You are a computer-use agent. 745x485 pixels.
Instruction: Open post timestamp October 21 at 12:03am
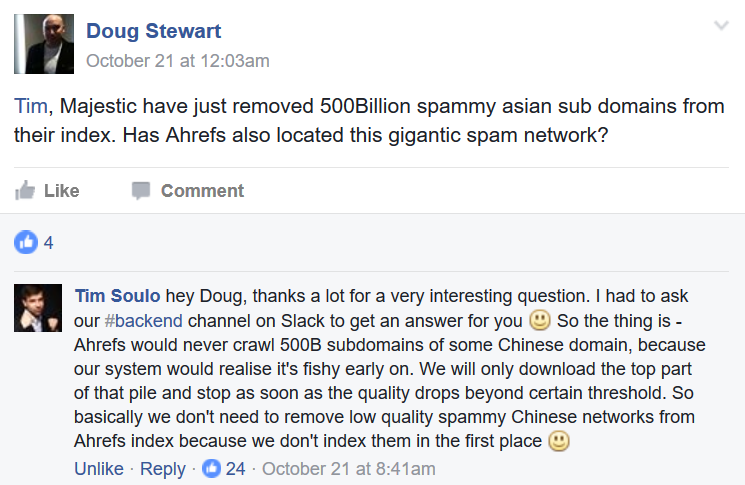[178, 60]
